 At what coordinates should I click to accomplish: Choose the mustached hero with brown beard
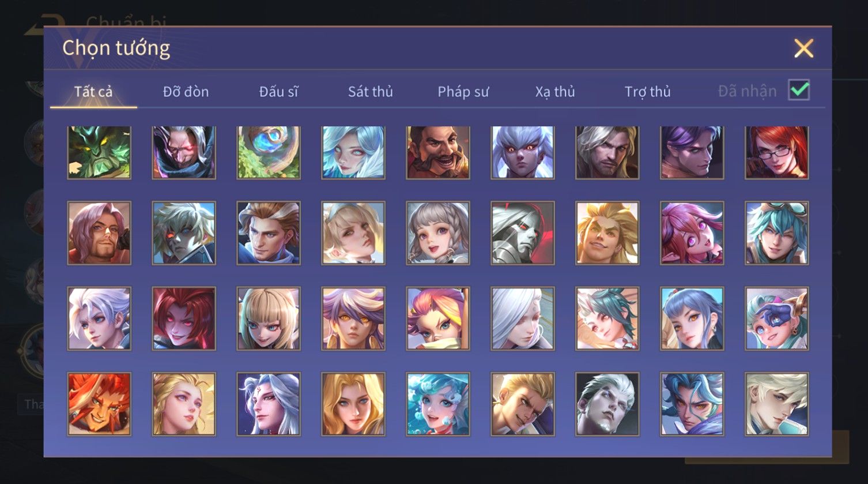(x=438, y=152)
